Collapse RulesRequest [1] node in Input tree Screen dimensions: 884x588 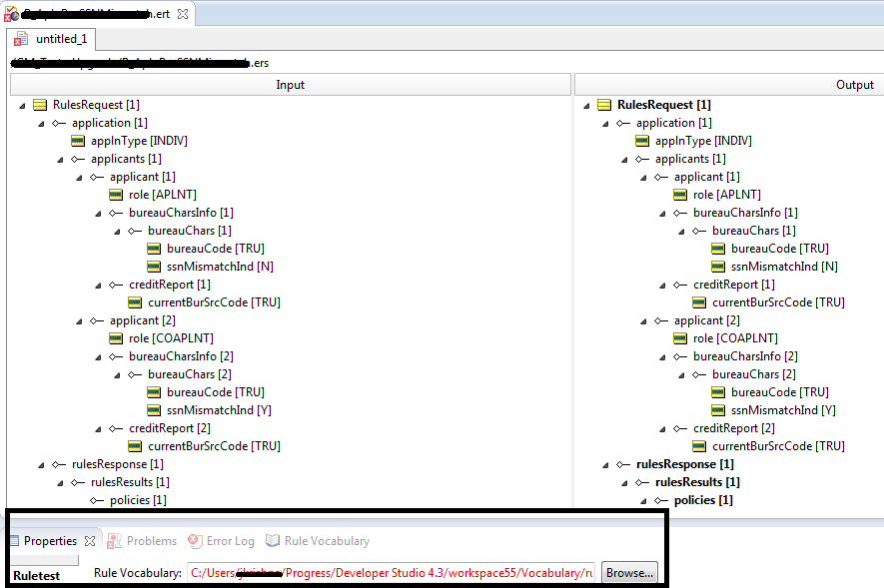(x=22, y=106)
